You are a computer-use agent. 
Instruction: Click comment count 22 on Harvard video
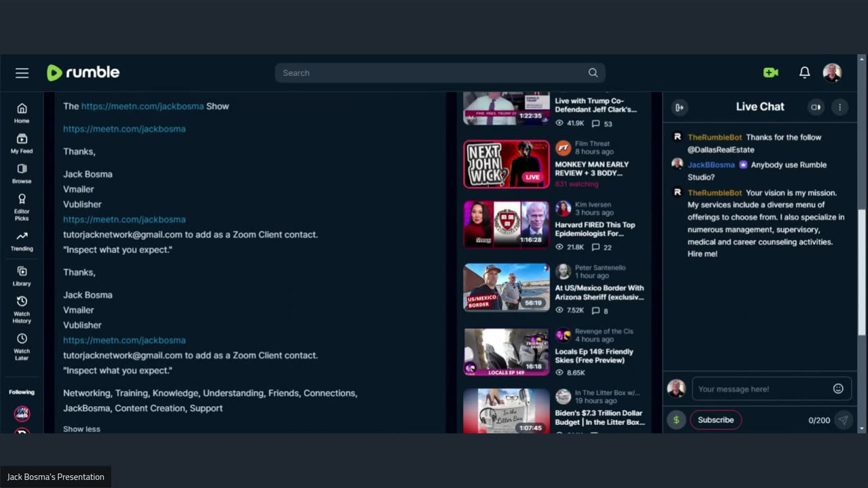click(602, 247)
